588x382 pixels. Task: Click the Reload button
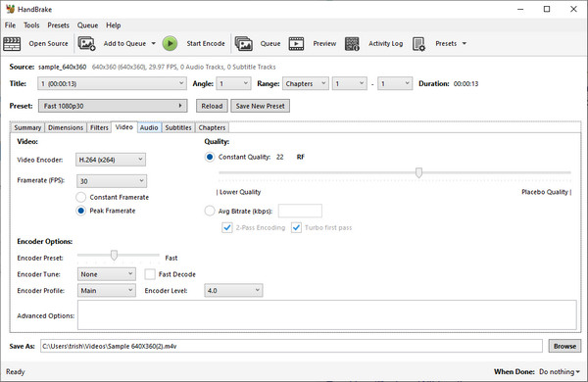click(x=212, y=106)
